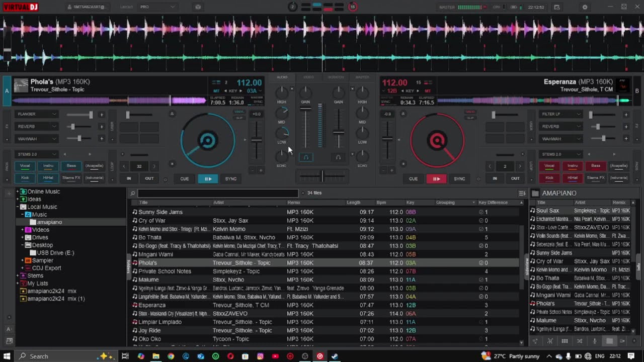Click the search magnifier icon in browser

(133, 193)
